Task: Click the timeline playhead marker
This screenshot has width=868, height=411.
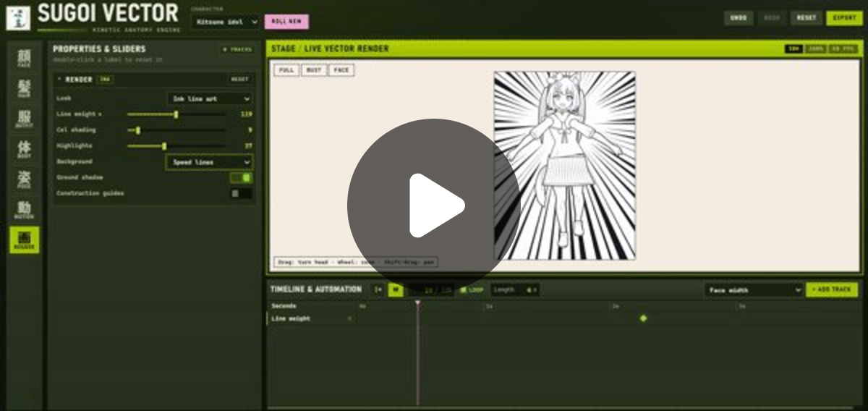Action: (417, 303)
